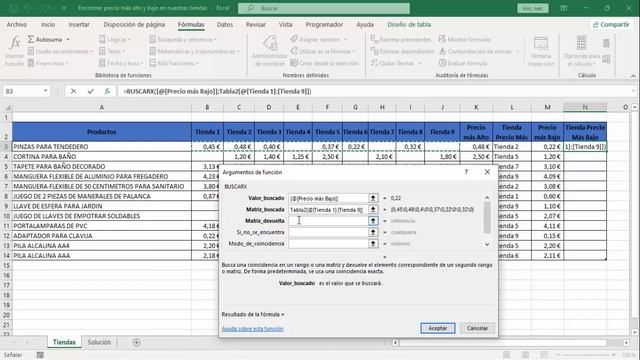Collapse dialog via Modo_de_coincidencia range icon
Viewport: 640px width, 360px height.
373,244
